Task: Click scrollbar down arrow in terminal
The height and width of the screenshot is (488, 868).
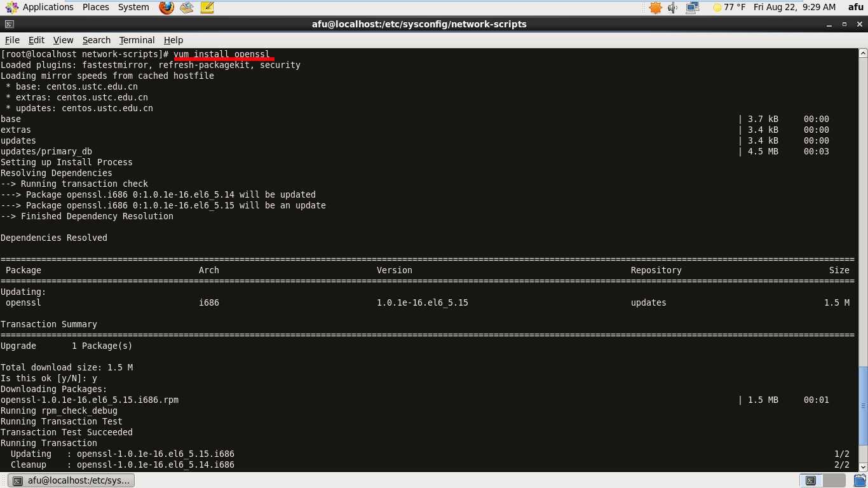Action: coord(863,466)
